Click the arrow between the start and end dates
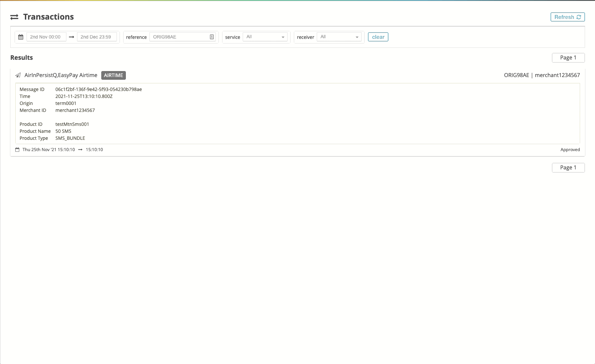The height and width of the screenshot is (364, 595). tap(71, 37)
